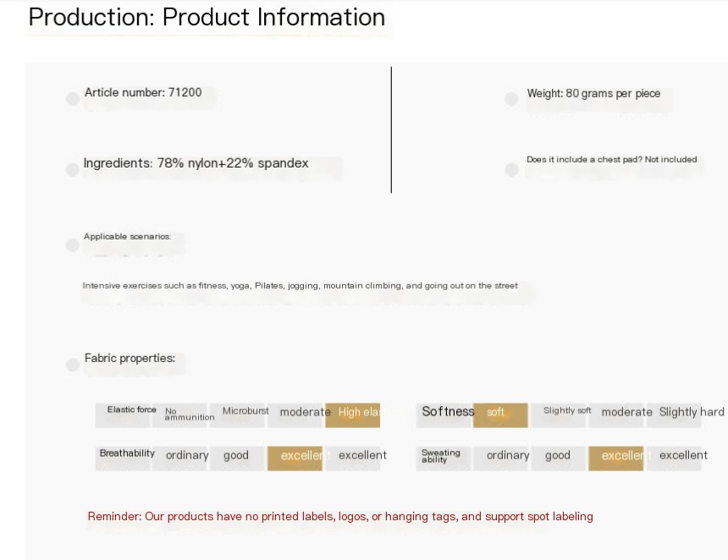Click the highlighted High elastic cell
Screen dimensions: 728x560
pyautogui.click(x=353, y=413)
